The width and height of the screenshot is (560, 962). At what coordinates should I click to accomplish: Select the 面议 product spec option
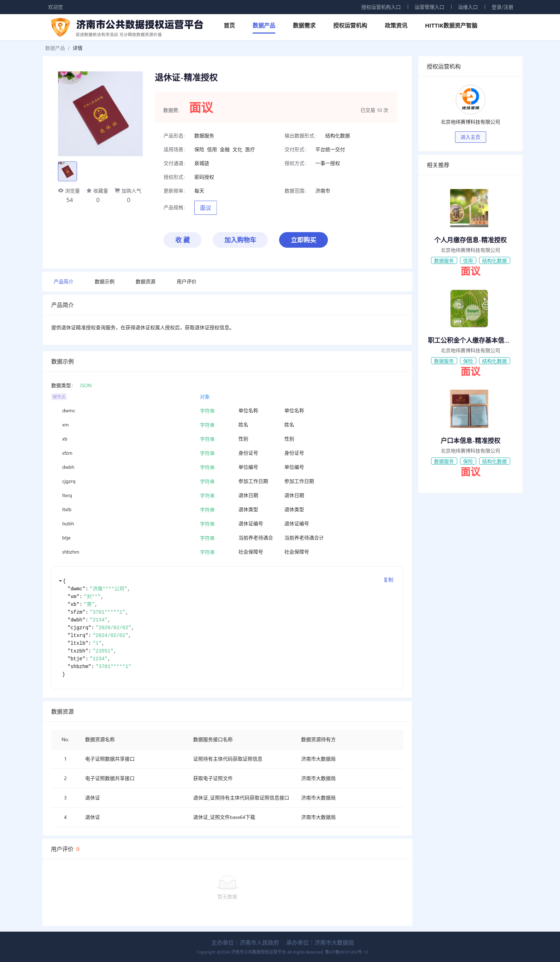(x=205, y=208)
